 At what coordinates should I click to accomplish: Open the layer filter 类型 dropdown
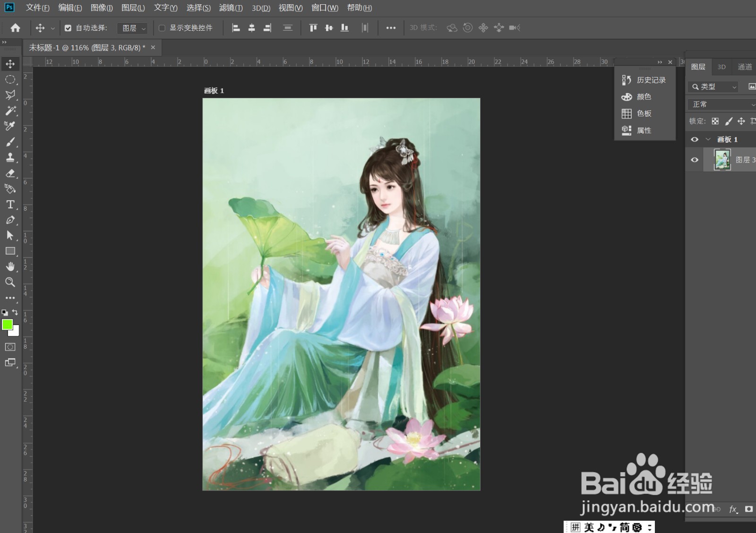point(713,87)
